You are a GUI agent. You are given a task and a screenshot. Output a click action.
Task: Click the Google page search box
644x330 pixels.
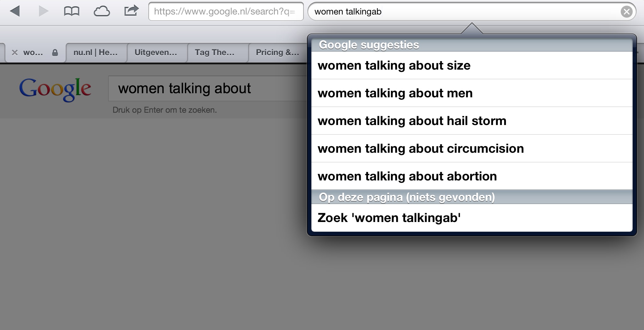pyautogui.click(x=208, y=88)
